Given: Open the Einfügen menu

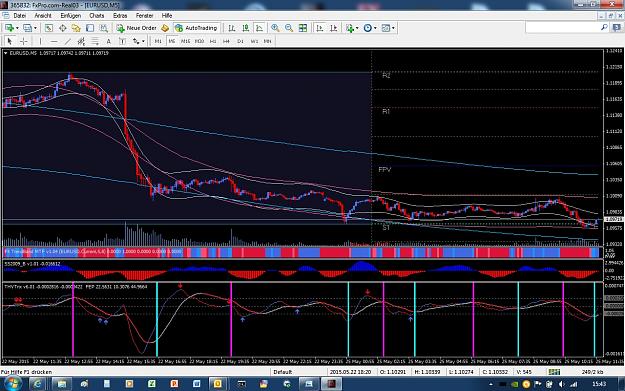Looking at the screenshot, I should pyautogui.click(x=71, y=16).
